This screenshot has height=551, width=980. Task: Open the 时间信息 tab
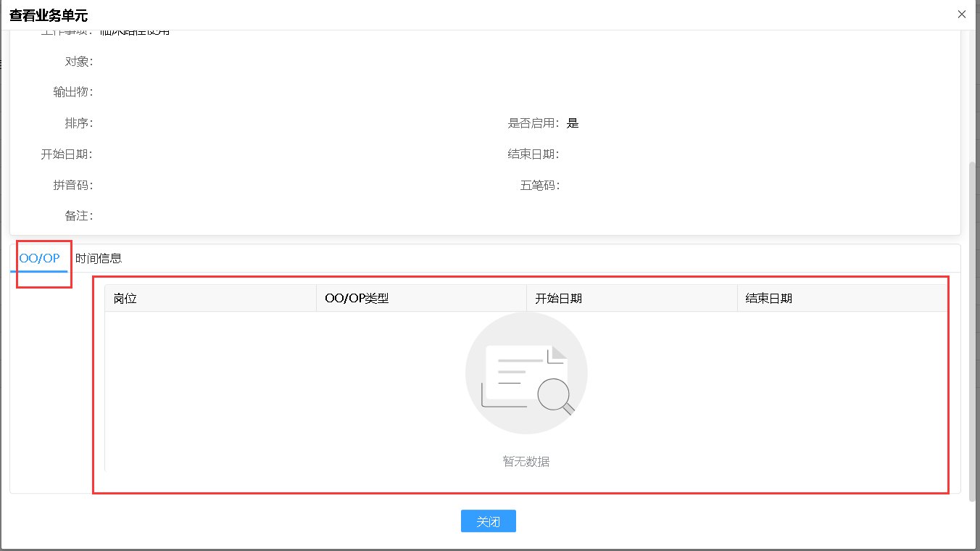click(99, 257)
